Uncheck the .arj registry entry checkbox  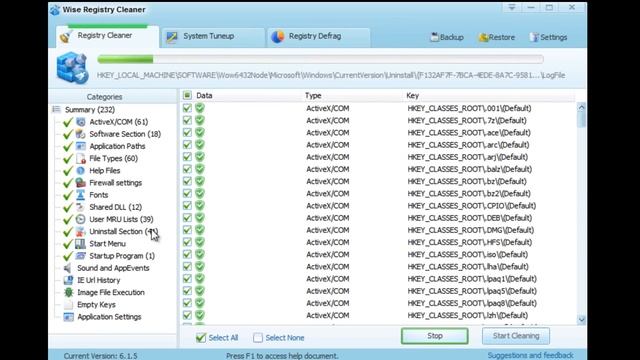187,157
